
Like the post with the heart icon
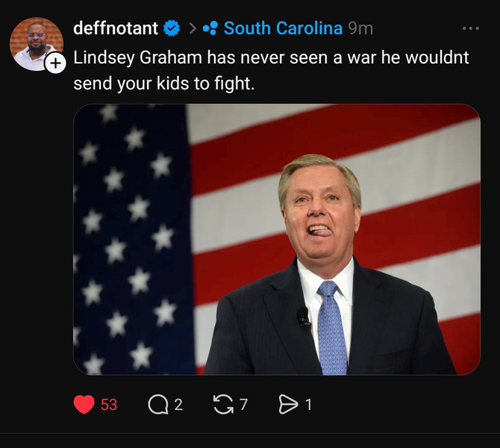84,405
